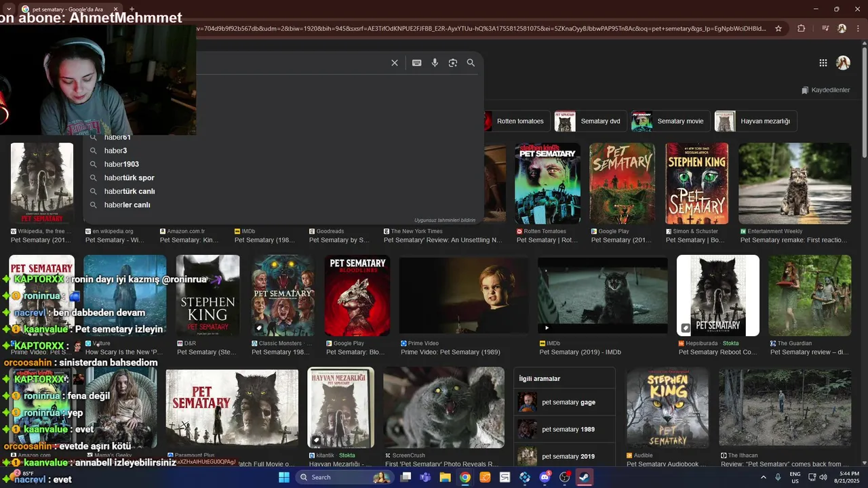Select the Hayvan mezarlığı filter chip
868x488 pixels.
[755, 121]
